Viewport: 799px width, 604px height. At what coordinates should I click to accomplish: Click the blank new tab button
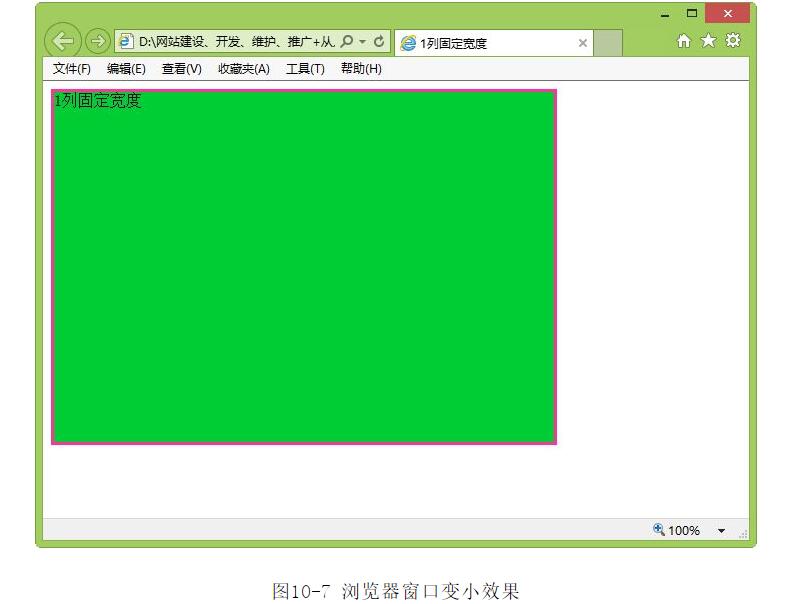point(608,43)
